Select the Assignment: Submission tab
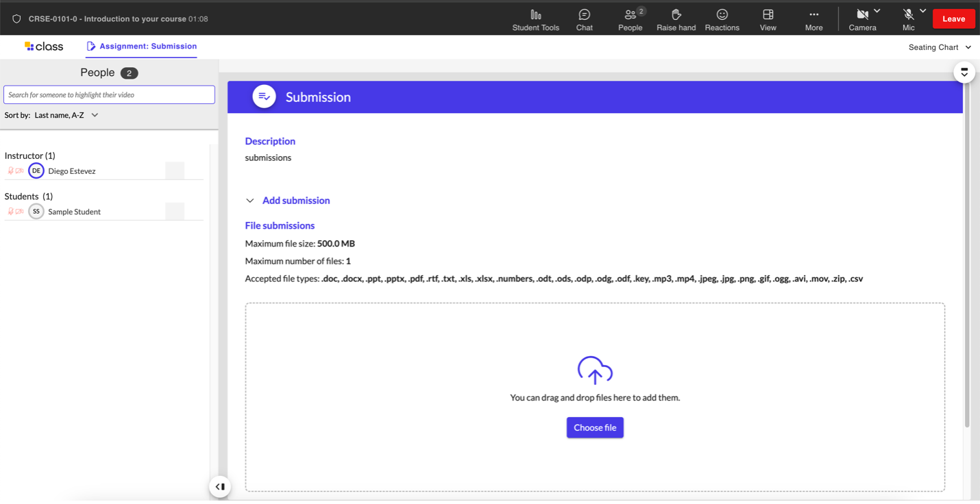 [x=141, y=47]
